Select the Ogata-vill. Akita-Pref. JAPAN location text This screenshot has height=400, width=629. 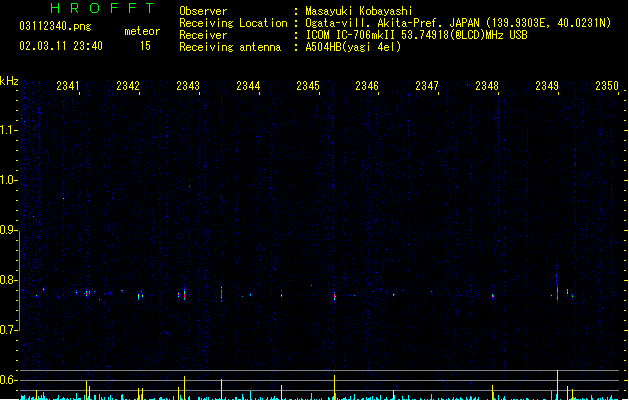click(458, 23)
